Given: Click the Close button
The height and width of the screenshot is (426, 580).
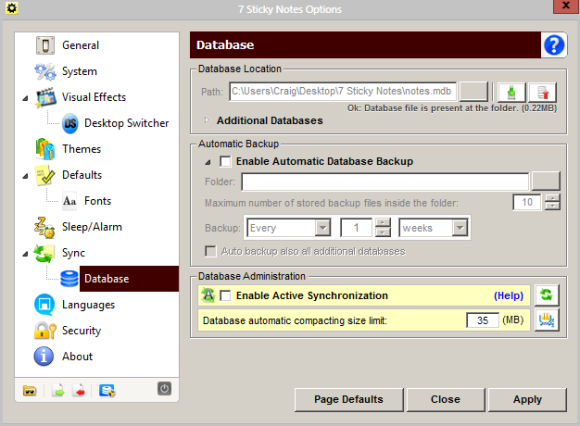Looking at the screenshot, I should click(x=446, y=399).
